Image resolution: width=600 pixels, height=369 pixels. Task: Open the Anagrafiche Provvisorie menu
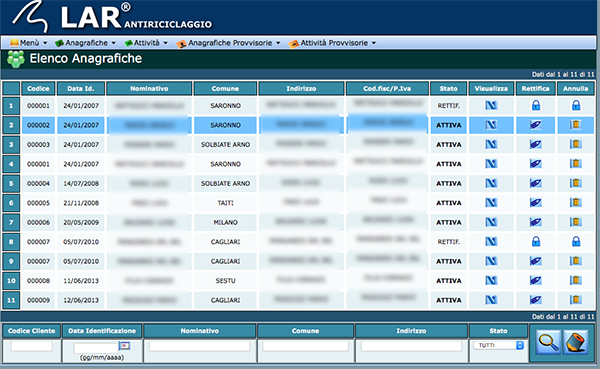tap(228, 43)
